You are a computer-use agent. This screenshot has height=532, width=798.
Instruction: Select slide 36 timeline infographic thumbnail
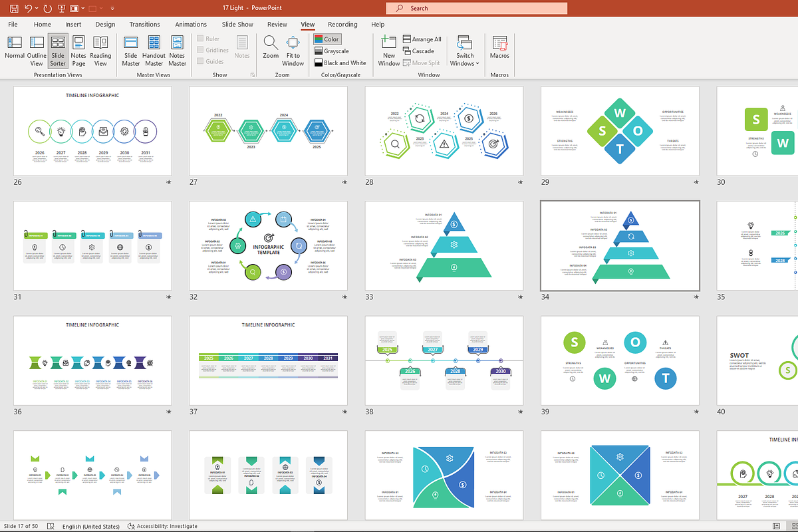[92, 360]
